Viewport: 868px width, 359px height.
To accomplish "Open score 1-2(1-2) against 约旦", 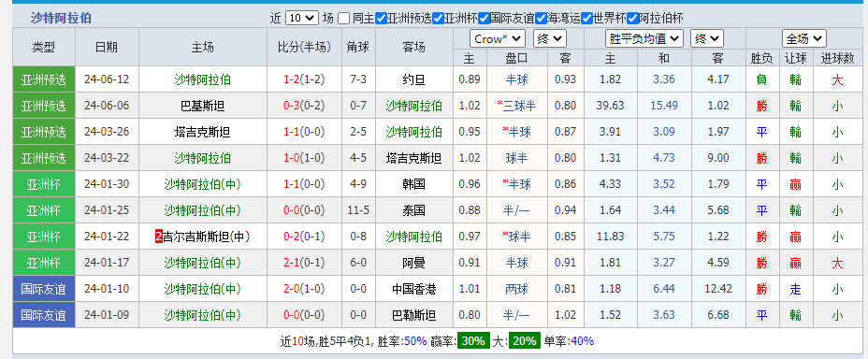I will pos(304,79).
